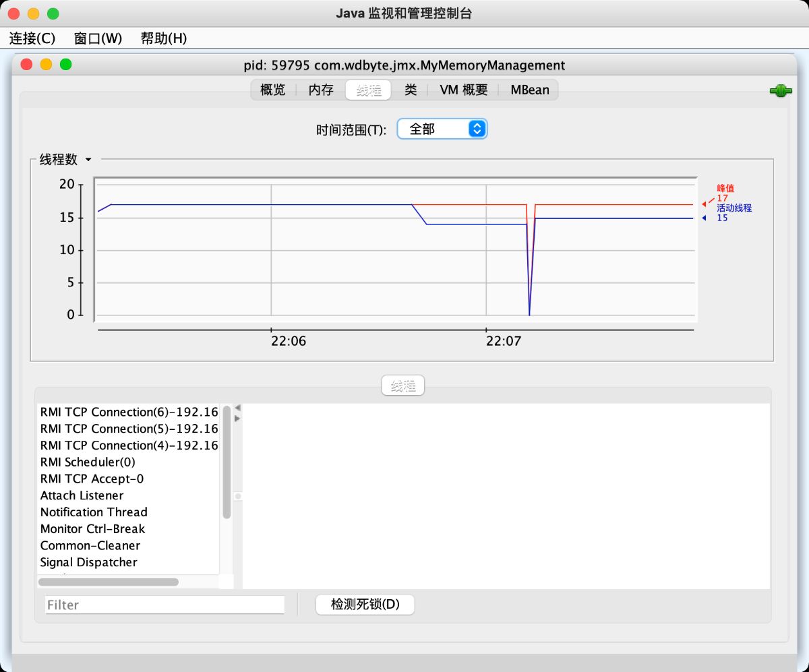Maximize the inner pid 59795 window
Viewport: 809px width, 672px height.
coord(65,65)
